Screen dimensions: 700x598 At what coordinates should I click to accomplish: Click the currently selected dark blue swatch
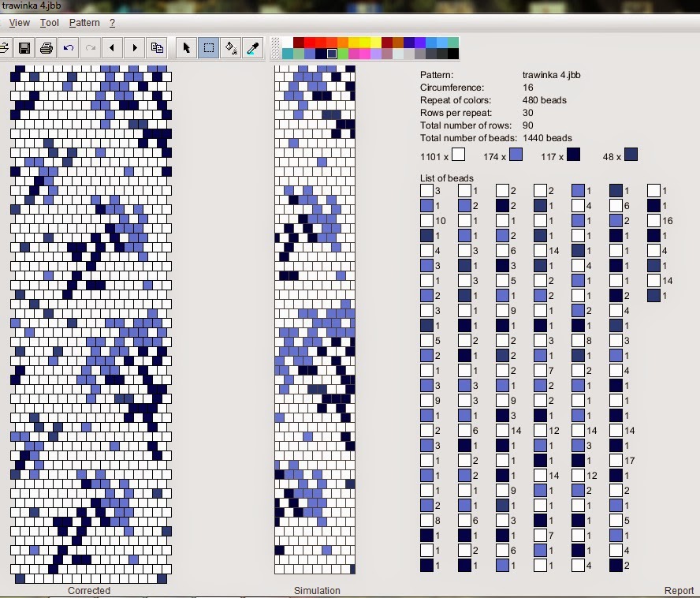pyautogui.click(x=332, y=54)
